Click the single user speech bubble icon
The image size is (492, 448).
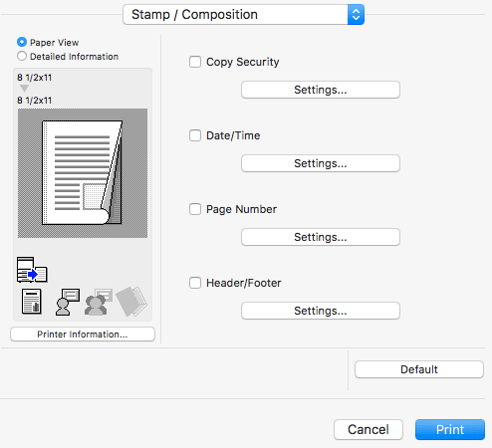pyautogui.click(x=68, y=302)
